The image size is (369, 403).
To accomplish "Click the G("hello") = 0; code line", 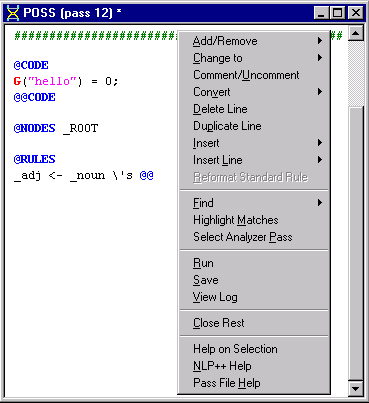I will [66, 81].
